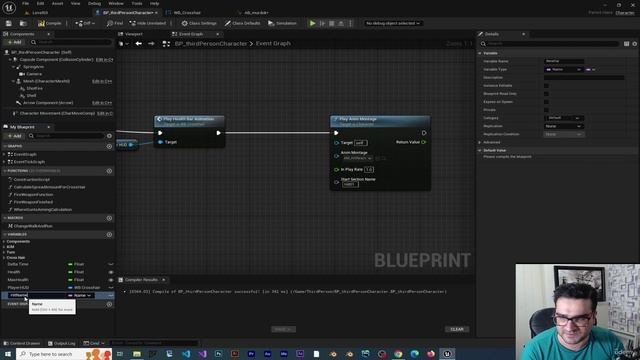Click Windows taskbar search box
640x360 pixels.
(64, 354)
